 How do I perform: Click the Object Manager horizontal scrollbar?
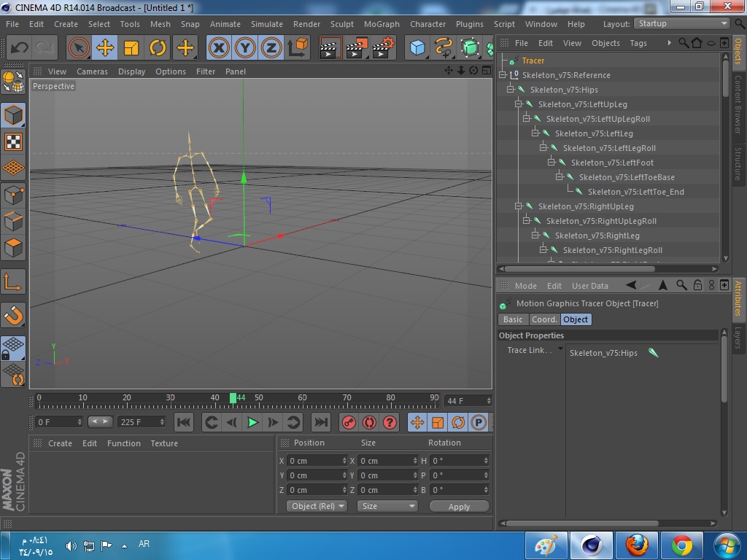point(580,269)
